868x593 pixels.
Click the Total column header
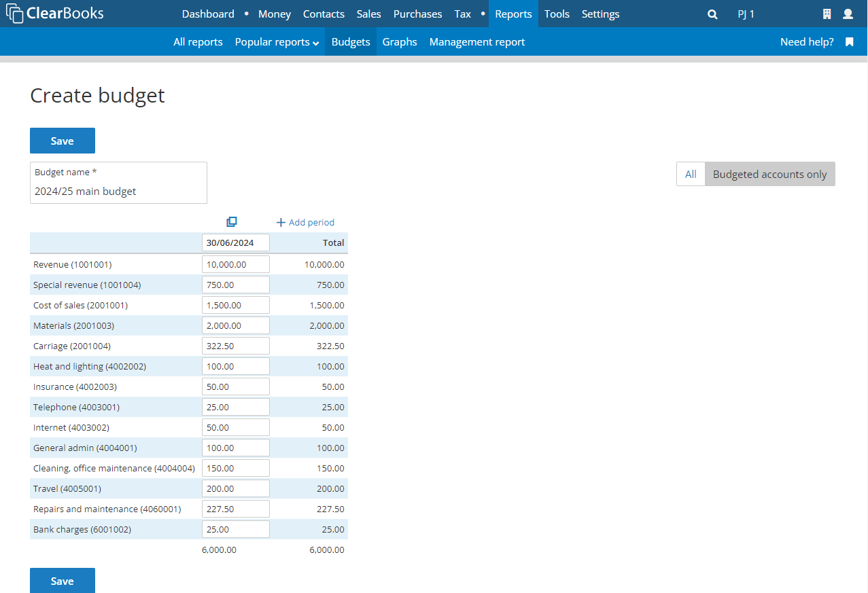[x=334, y=242]
